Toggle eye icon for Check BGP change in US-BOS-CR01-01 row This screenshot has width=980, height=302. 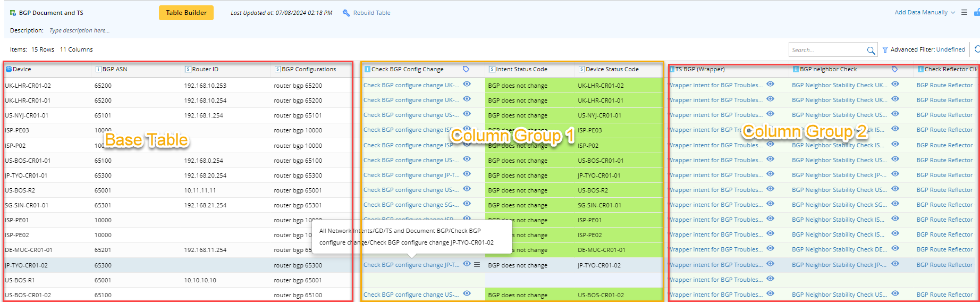(467, 159)
